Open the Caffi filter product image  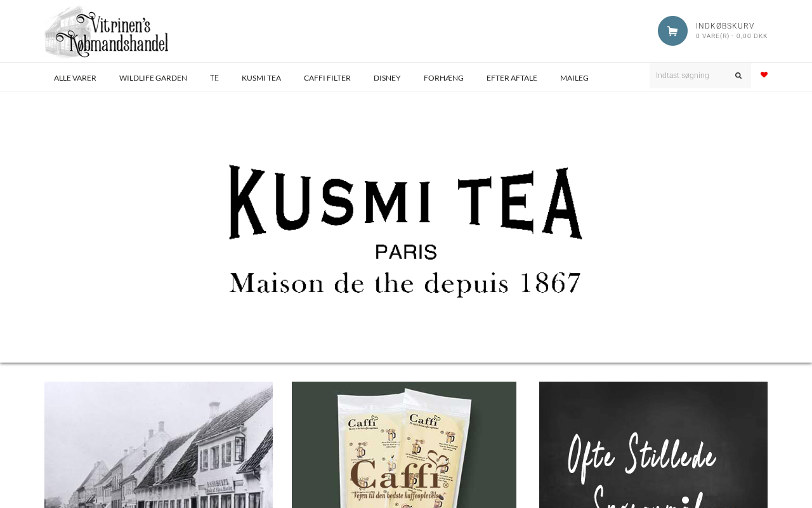pyautogui.click(x=404, y=444)
